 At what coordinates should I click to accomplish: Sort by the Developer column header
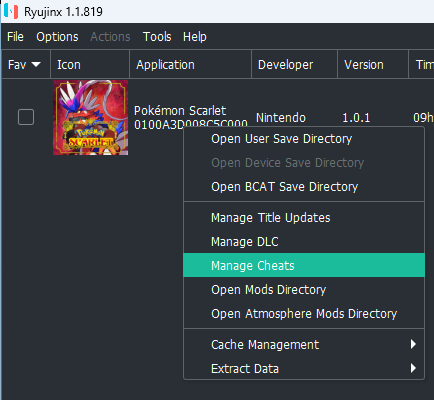tap(295, 64)
